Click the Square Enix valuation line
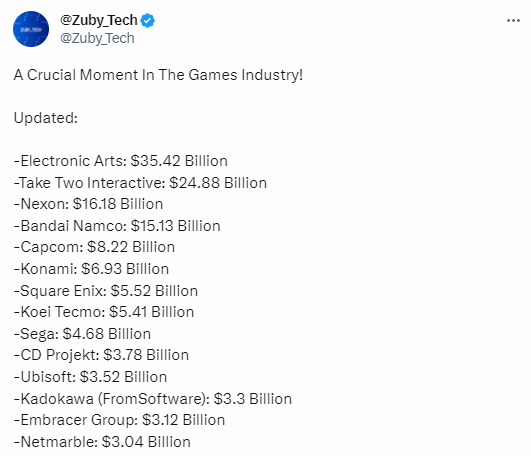Viewport: 531px width, 456px height. [106, 291]
